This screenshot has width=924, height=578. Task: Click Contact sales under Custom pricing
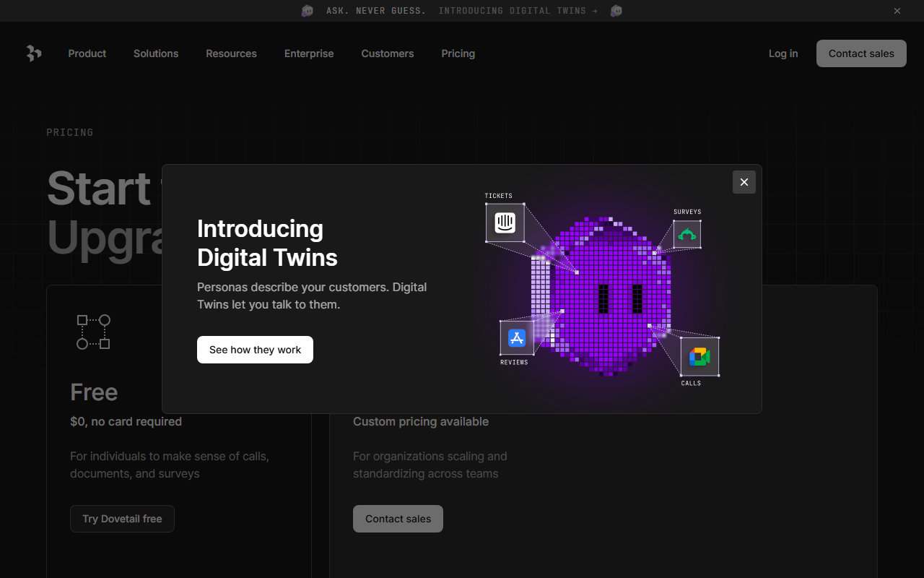[398, 519]
